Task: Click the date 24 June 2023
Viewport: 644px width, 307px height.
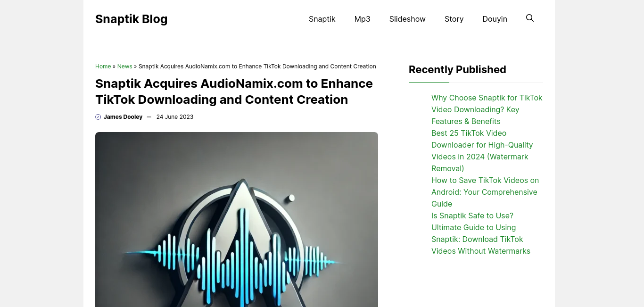Action: pos(175,117)
